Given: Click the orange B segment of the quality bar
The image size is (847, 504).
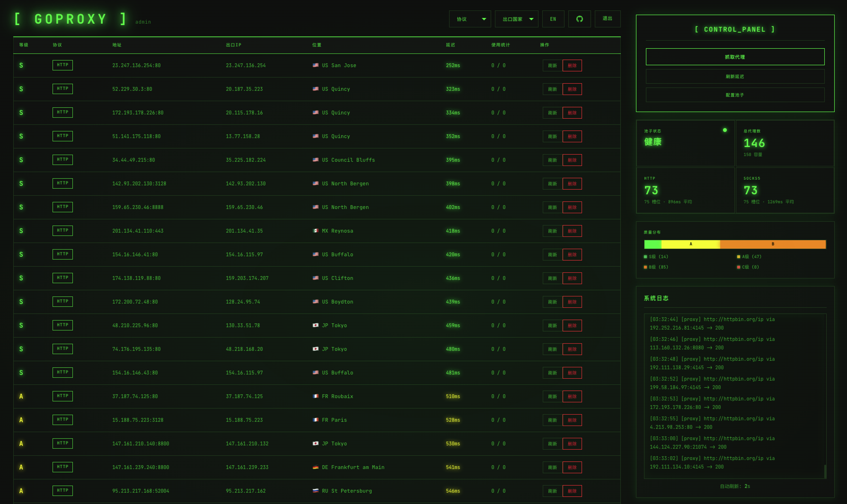Looking at the screenshot, I should pos(772,244).
